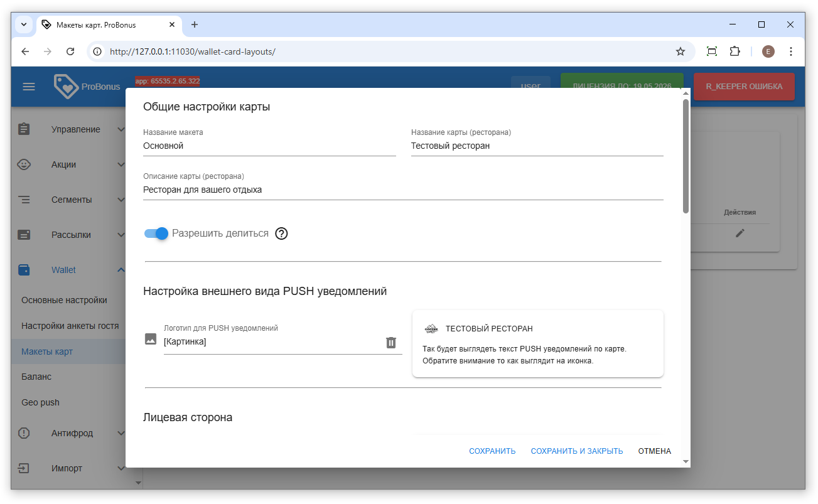This screenshot has width=818, height=504.
Task: Open the hamburger navigation menu
Action: coord(29,87)
